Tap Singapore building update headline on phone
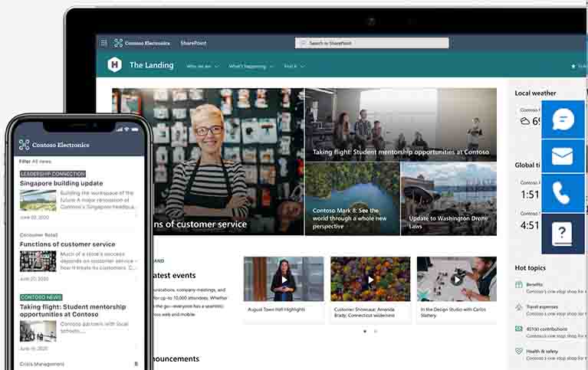This screenshot has height=370, width=588. [61, 183]
